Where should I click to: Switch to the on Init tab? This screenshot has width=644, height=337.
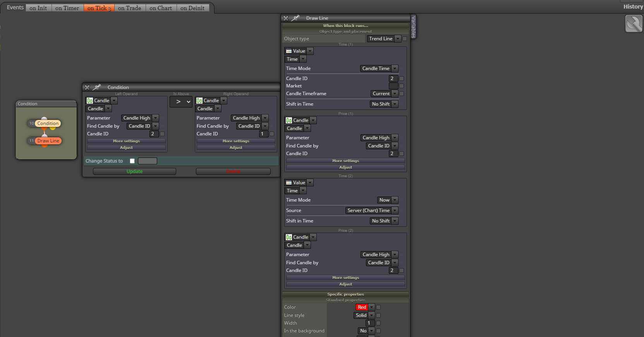point(38,8)
